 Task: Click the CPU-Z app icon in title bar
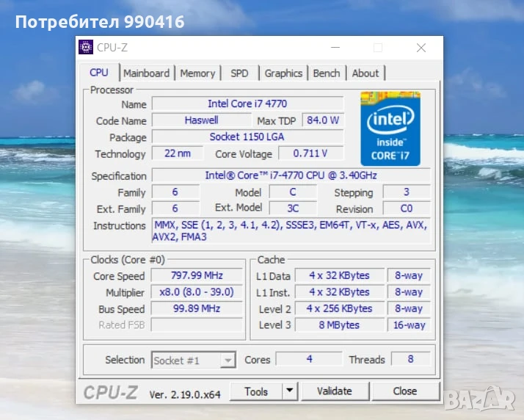[86, 47]
